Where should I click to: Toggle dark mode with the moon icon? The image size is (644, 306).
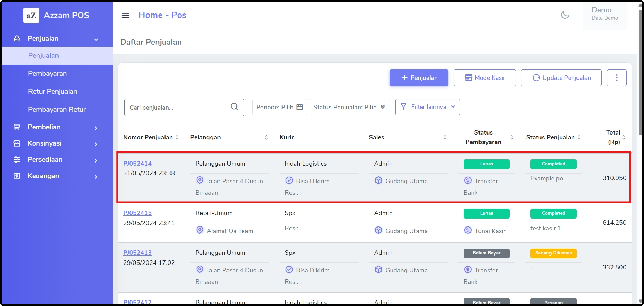coord(565,15)
